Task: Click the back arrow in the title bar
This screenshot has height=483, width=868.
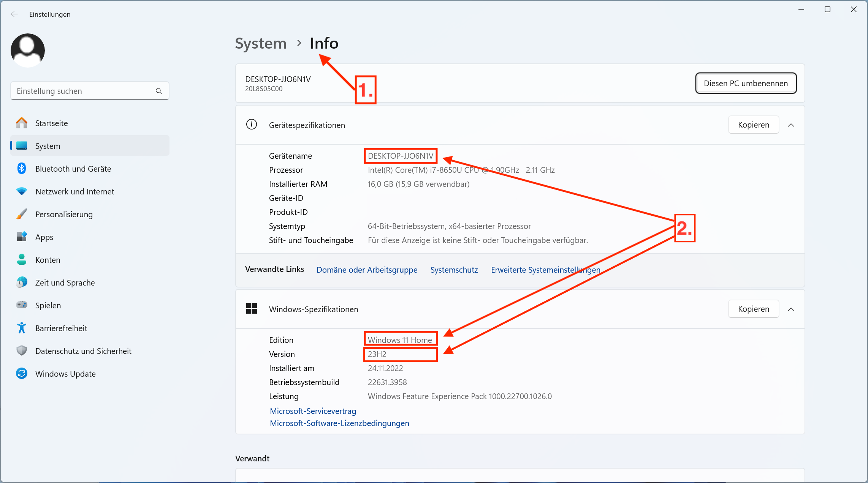Action: [x=14, y=14]
